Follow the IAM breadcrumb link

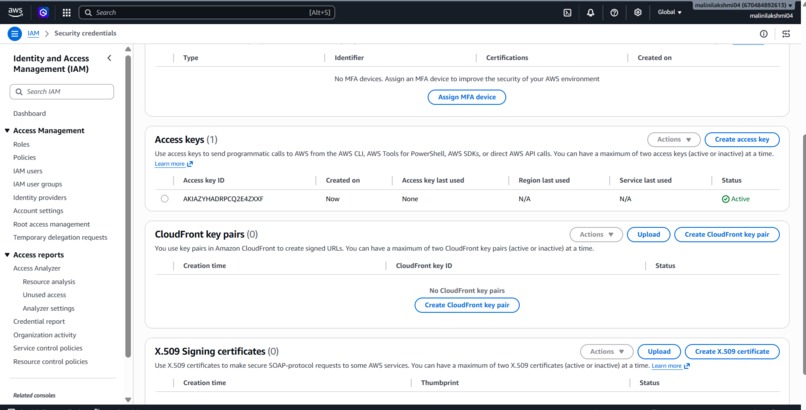click(33, 33)
